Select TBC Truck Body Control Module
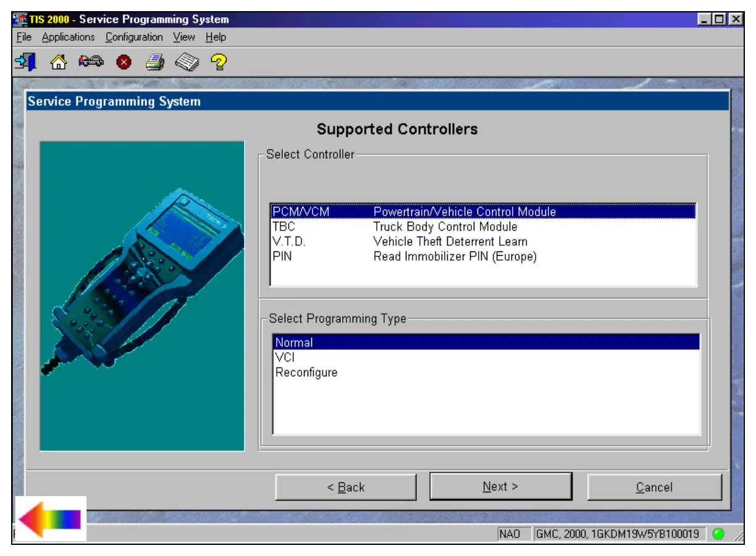This screenshot has height=556, width=756. [x=445, y=227]
